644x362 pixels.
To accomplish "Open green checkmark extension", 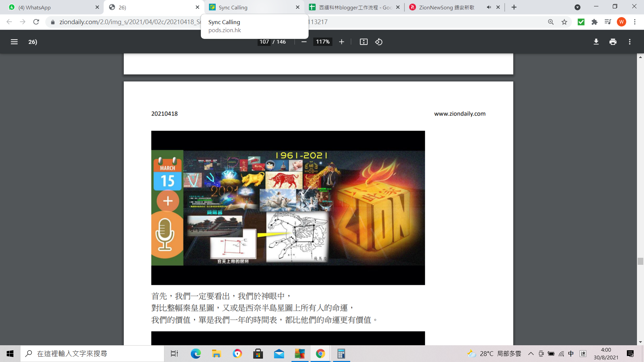I will 581,22.
